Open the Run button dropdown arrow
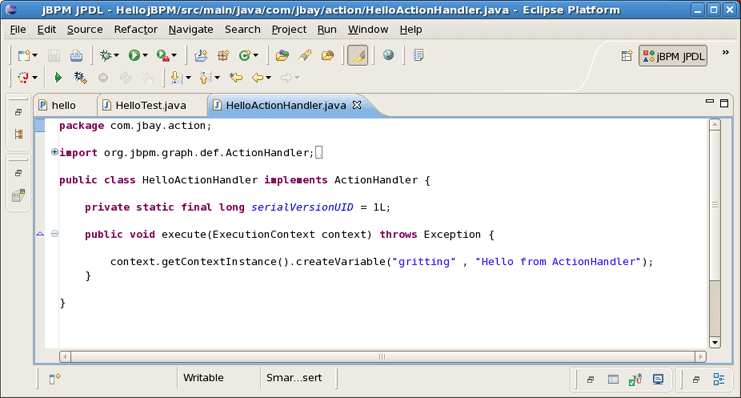741x398 pixels. pyautogui.click(x=145, y=55)
